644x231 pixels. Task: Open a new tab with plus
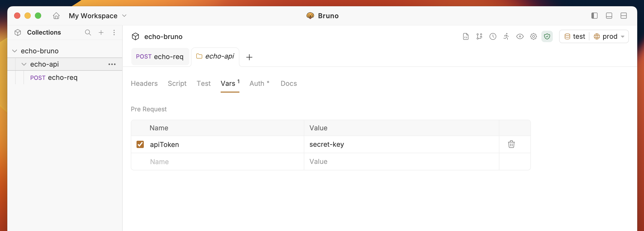coord(249,57)
